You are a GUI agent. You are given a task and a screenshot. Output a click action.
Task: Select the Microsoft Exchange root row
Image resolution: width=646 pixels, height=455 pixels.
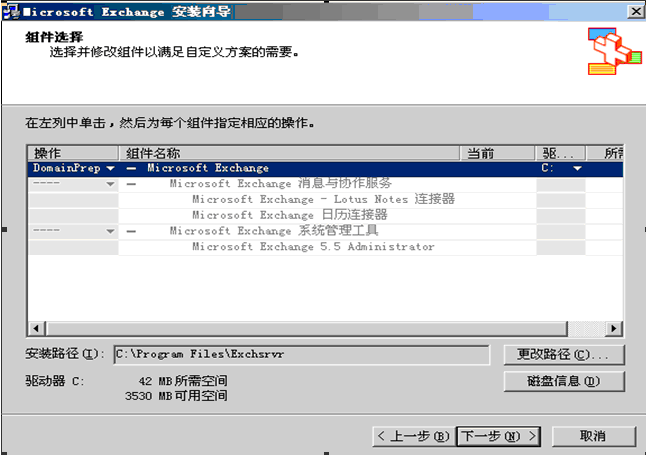[x=325, y=169]
